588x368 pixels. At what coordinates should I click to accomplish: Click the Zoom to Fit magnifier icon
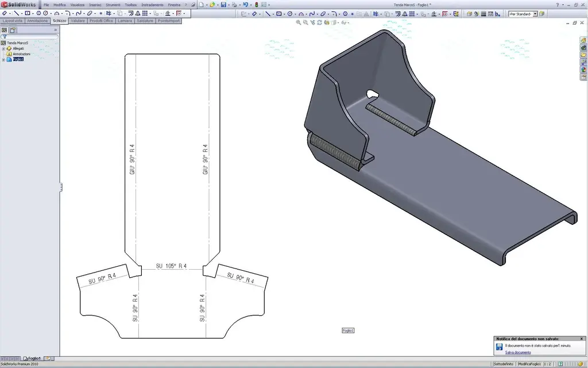click(x=299, y=22)
